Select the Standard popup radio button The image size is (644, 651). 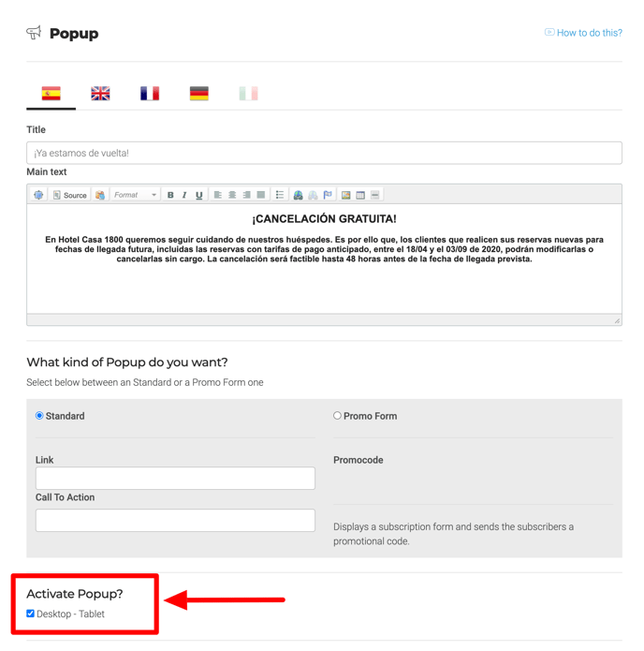pyautogui.click(x=39, y=416)
